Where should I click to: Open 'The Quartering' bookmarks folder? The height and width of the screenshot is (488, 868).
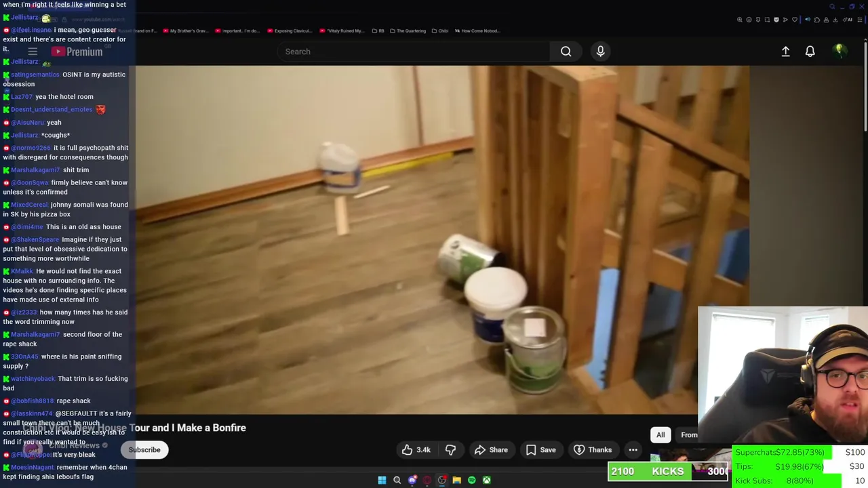408,30
